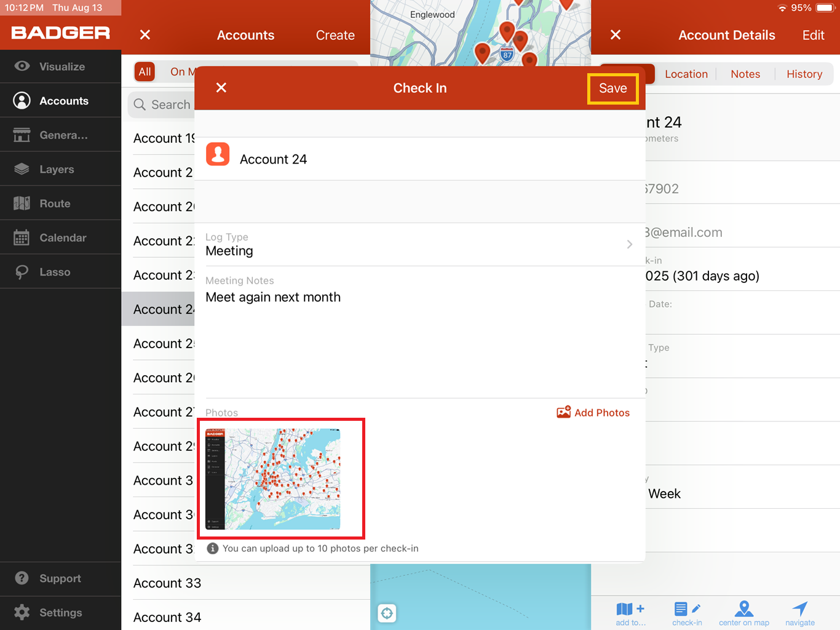Click the Visualize menu label
The width and height of the screenshot is (840, 630).
pyautogui.click(x=62, y=66)
